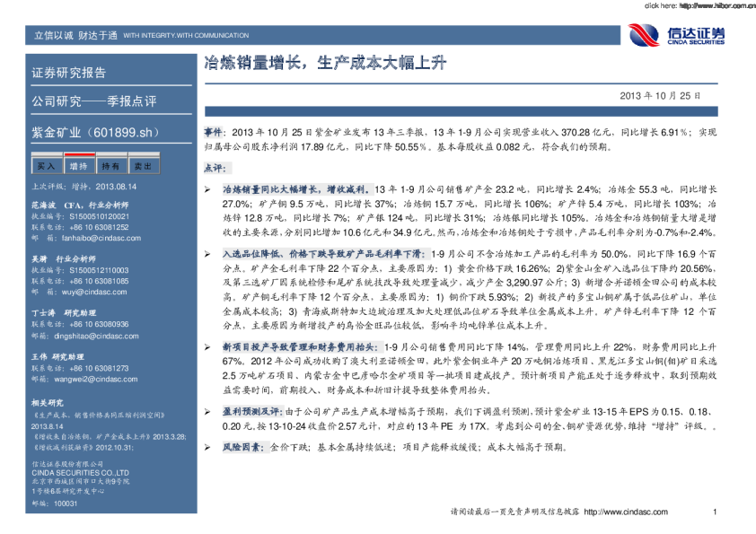This screenshot has height=534, width=756.
Task: Select the highlighted 增持 rating box
Action: [78, 166]
